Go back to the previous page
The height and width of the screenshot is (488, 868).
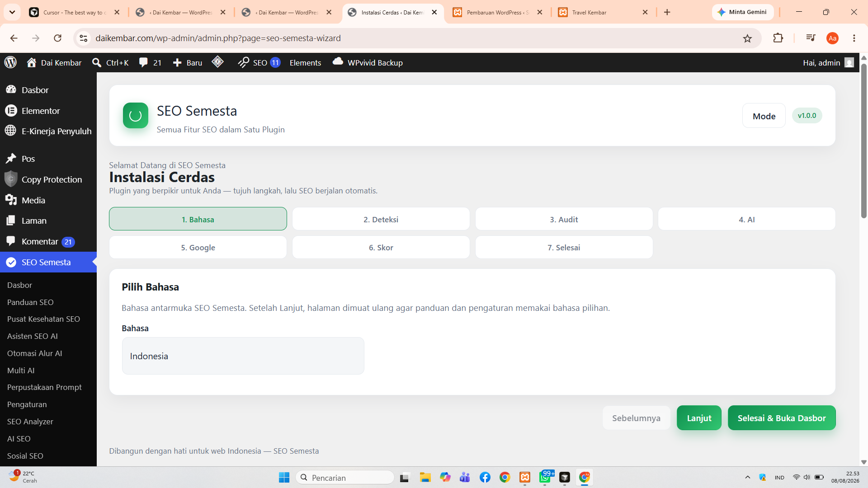tap(14, 38)
